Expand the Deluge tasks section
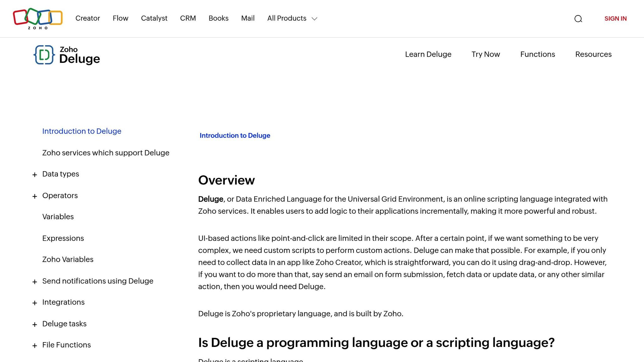 tap(35, 325)
